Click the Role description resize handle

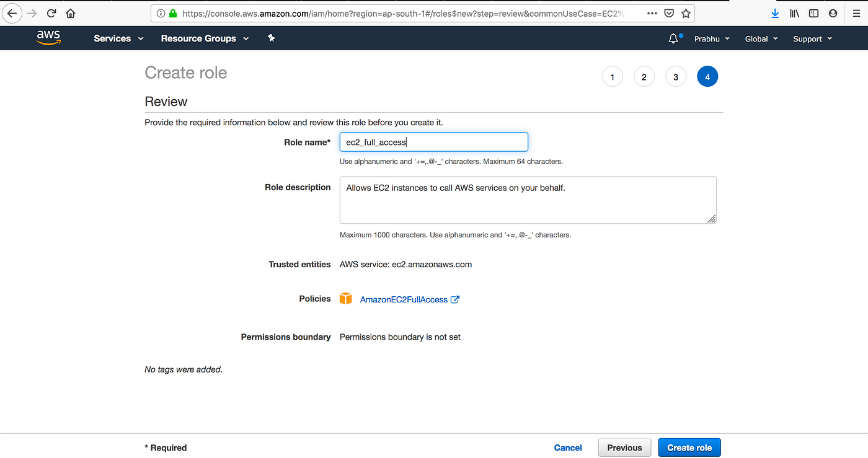(x=711, y=218)
